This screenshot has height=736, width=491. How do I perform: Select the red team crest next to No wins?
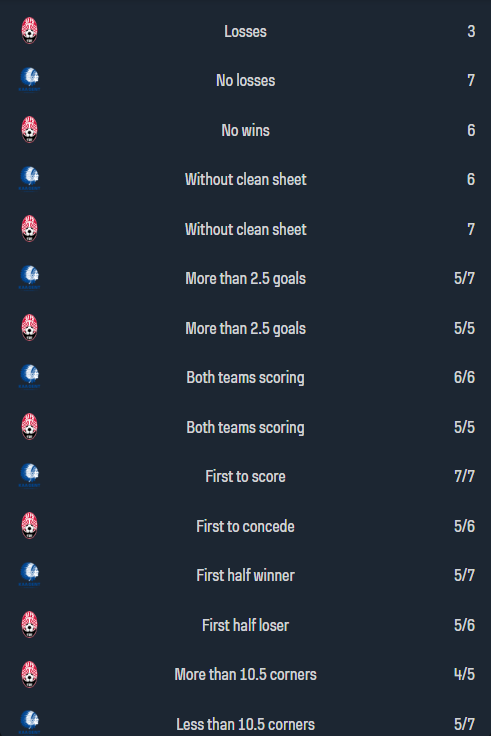[30, 130]
